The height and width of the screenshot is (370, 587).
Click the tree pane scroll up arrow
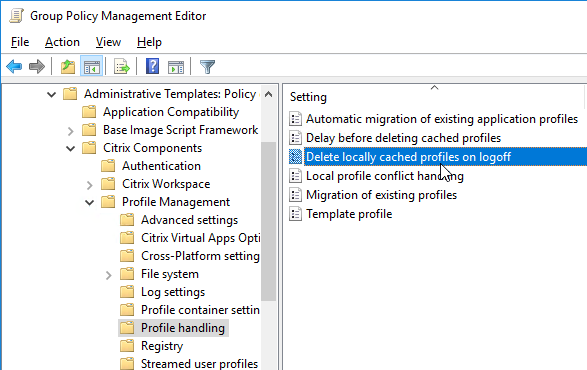click(x=268, y=94)
